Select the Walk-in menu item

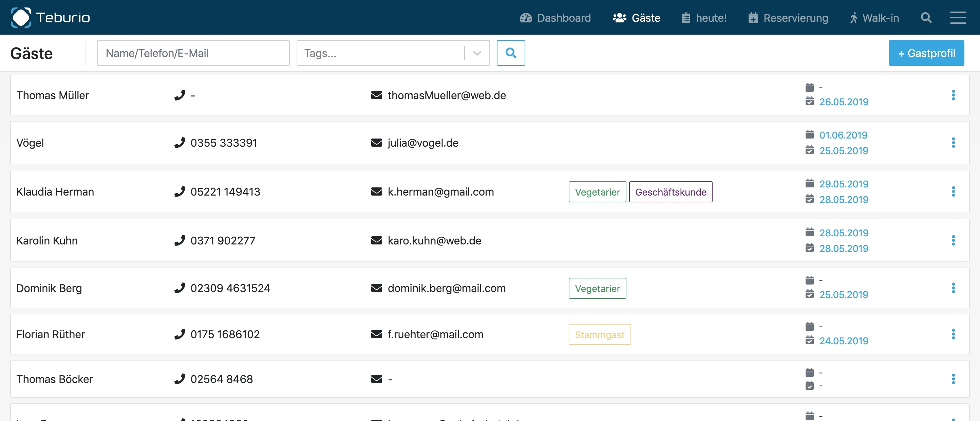(x=874, y=18)
